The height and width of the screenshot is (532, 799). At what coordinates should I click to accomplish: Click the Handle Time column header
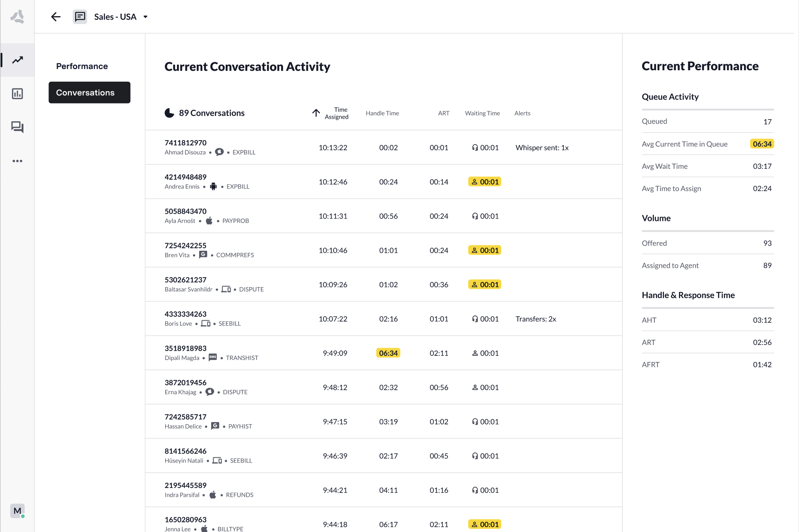click(382, 113)
